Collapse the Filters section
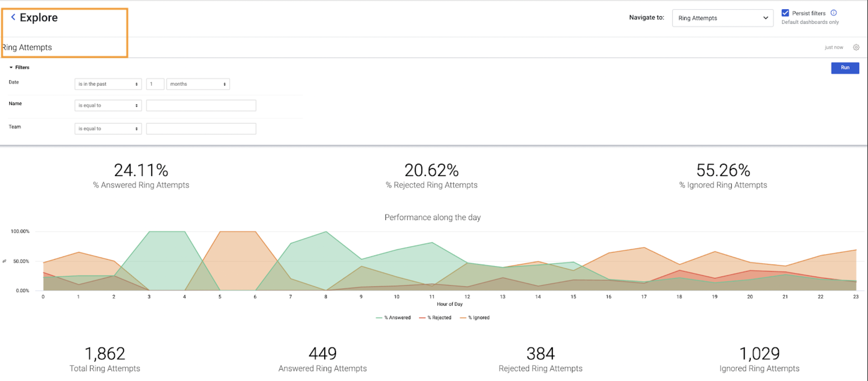Image resolution: width=868 pixels, height=381 pixels. coord(11,67)
